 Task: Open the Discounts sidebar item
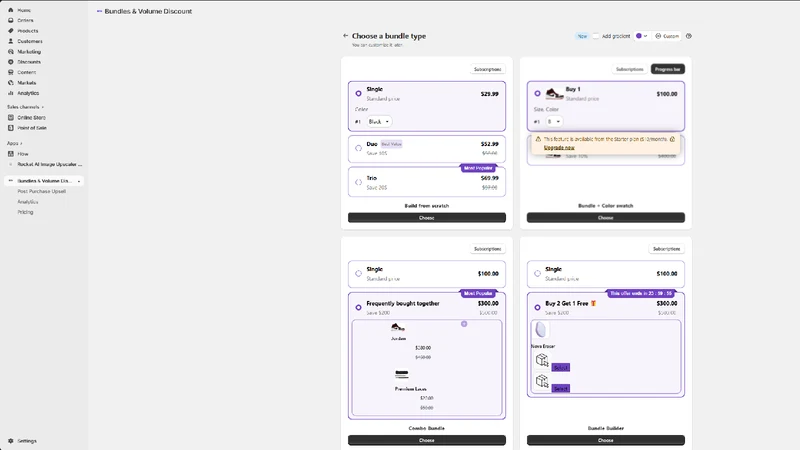tap(29, 62)
